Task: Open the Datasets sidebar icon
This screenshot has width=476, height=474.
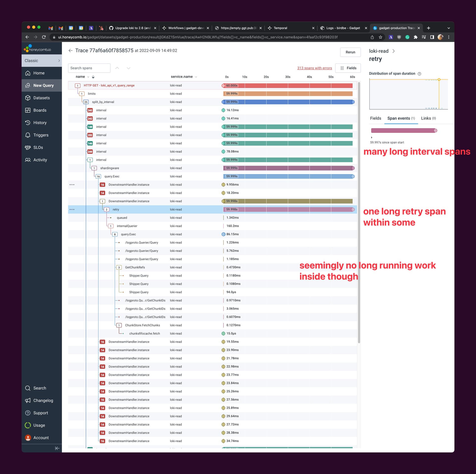Action: 28,98
